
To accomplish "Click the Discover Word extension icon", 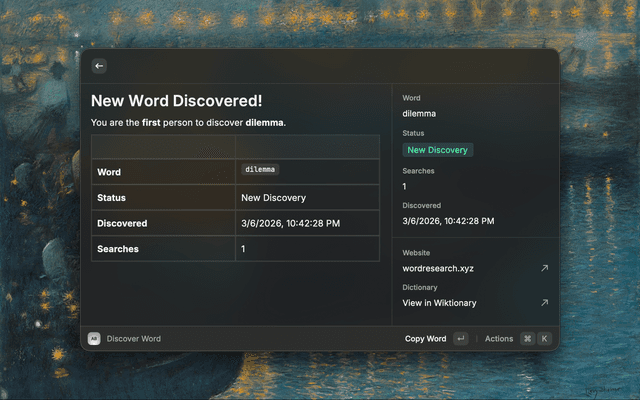I will (x=94, y=339).
